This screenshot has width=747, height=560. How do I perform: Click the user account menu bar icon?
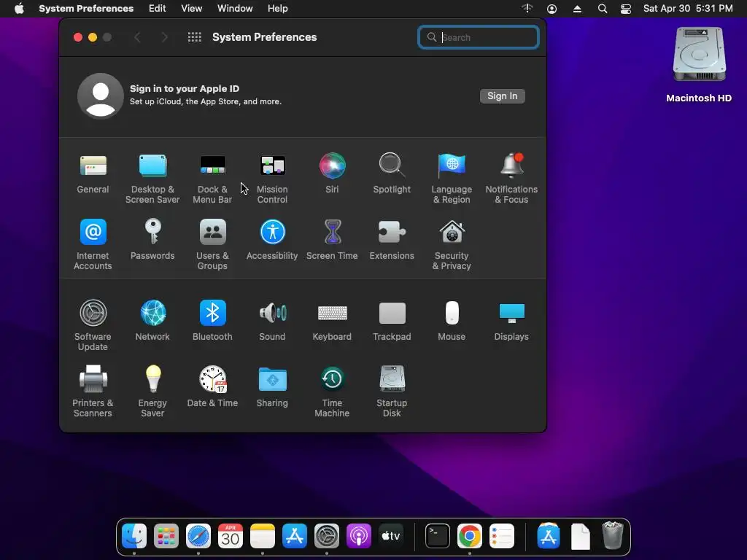coord(551,9)
